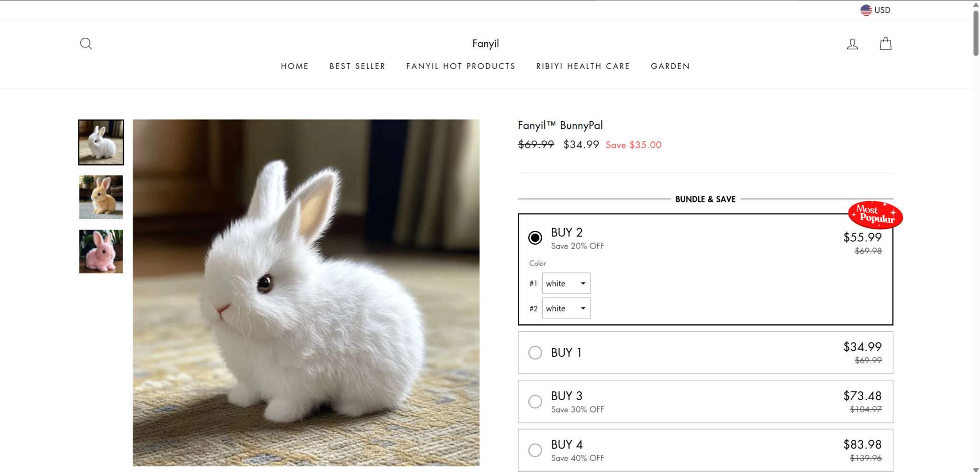Open the account login icon
Image resolution: width=980 pixels, height=474 pixels.
pos(852,44)
